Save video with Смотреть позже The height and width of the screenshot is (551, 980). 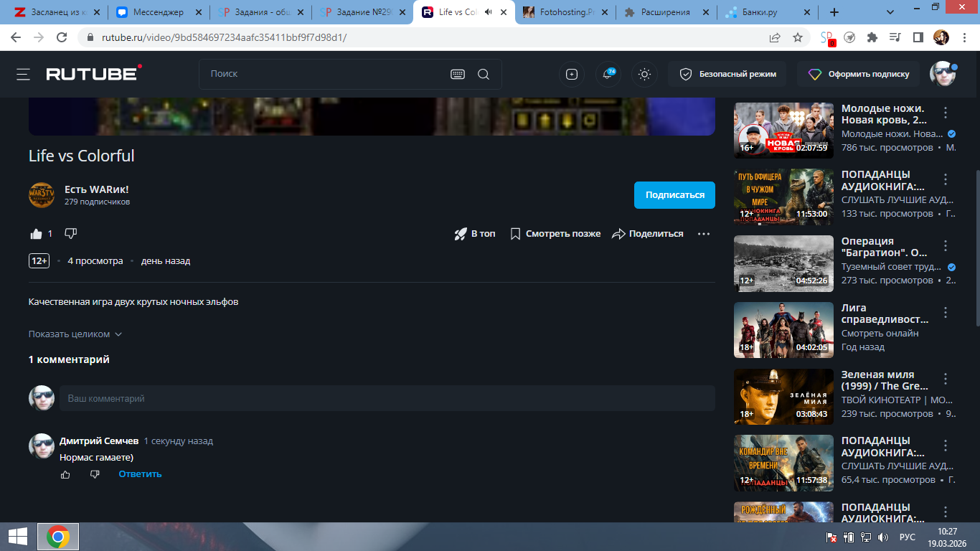[x=555, y=234]
